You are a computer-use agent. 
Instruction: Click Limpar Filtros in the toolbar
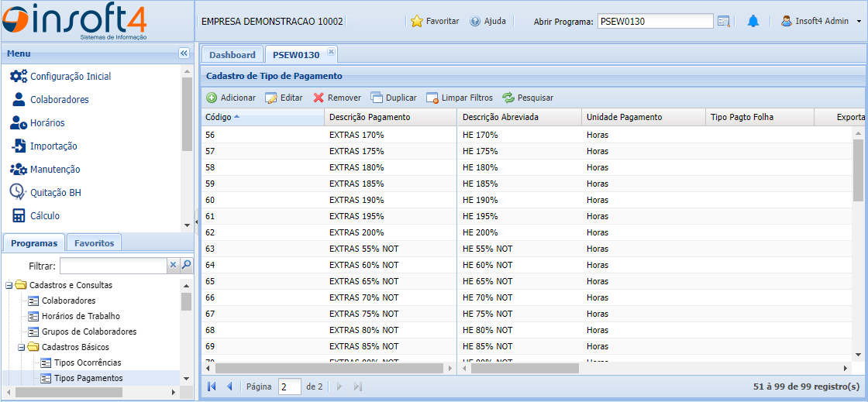pos(459,98)
